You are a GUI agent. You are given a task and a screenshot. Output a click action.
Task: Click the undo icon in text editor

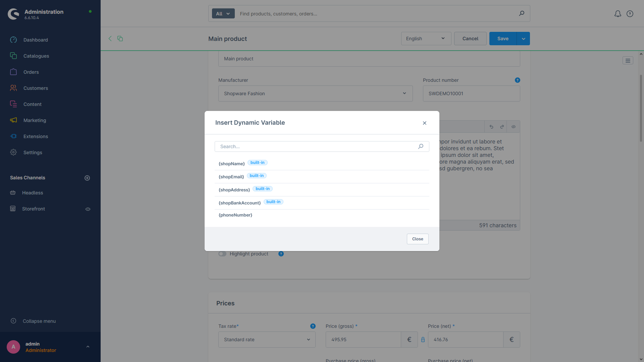pyautogui.click(x=491, y=127)
